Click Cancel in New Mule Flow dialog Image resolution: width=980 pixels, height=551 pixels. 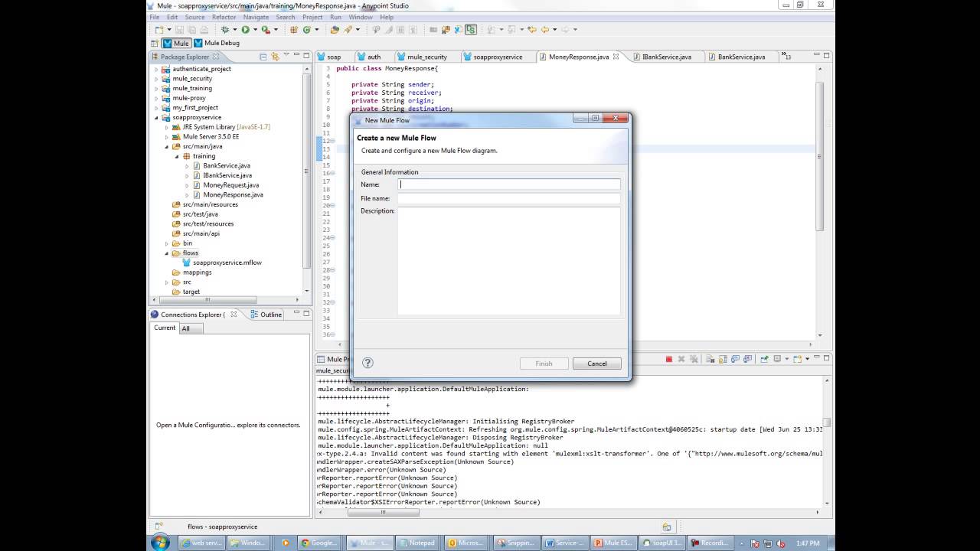coord(597,364)
